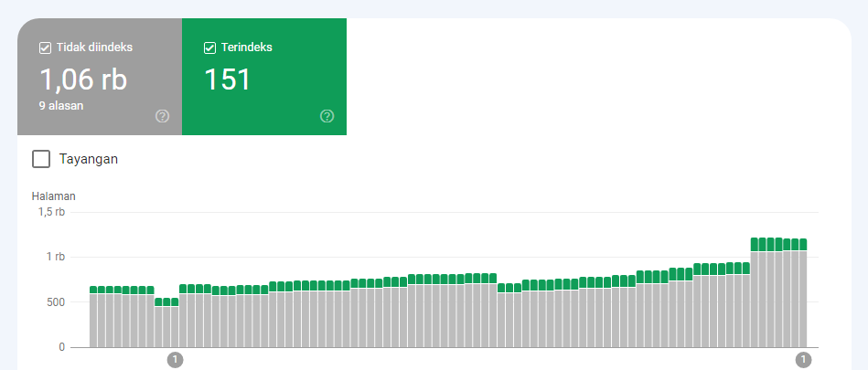Click the last tallest bar in chart

(x=803, y=293)
